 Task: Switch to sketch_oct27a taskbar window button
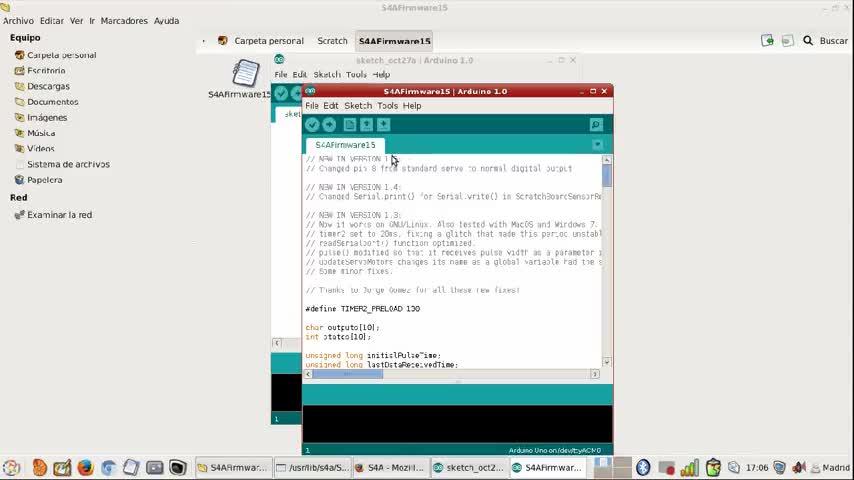[468, 467]
